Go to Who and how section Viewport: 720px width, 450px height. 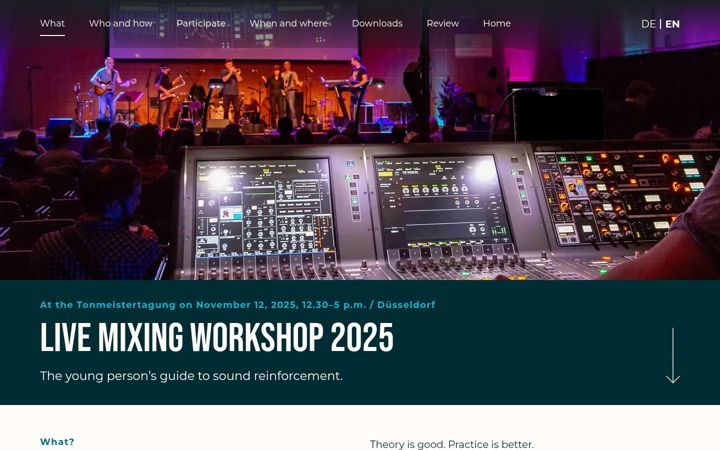(x=121, y=23)
